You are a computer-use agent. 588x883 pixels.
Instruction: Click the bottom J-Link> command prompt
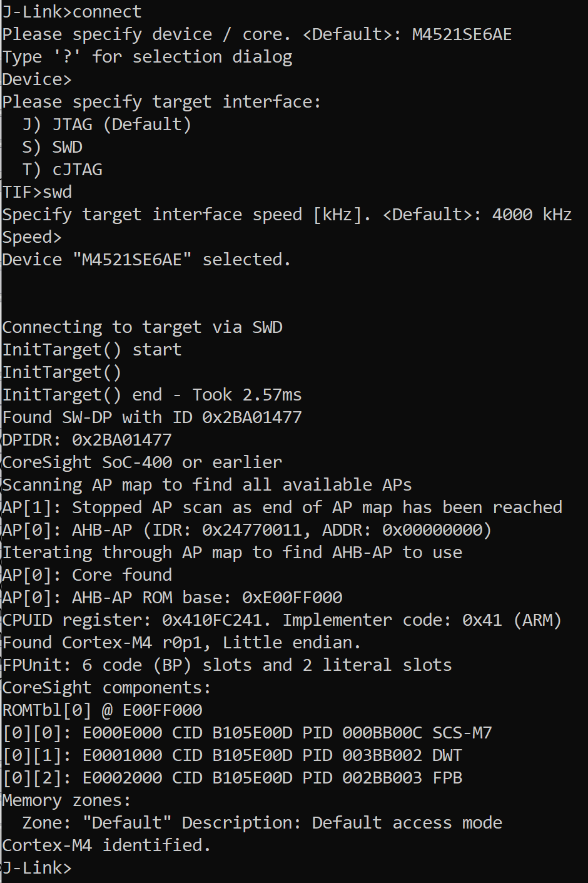36,868
